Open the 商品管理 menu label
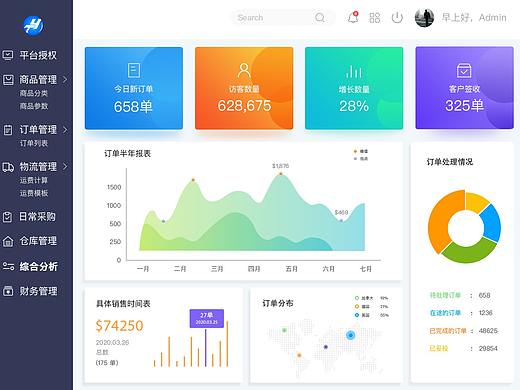 click(38, 80)
